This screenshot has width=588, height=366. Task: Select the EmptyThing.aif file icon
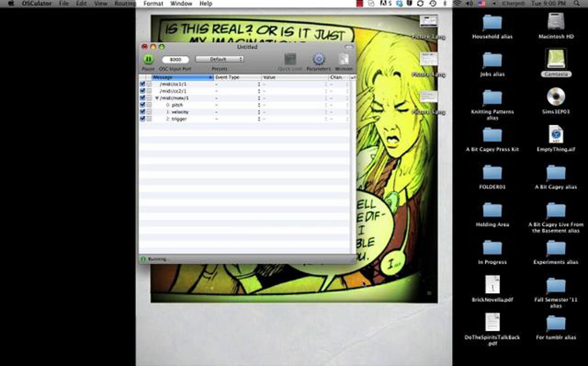coord(556,134)
